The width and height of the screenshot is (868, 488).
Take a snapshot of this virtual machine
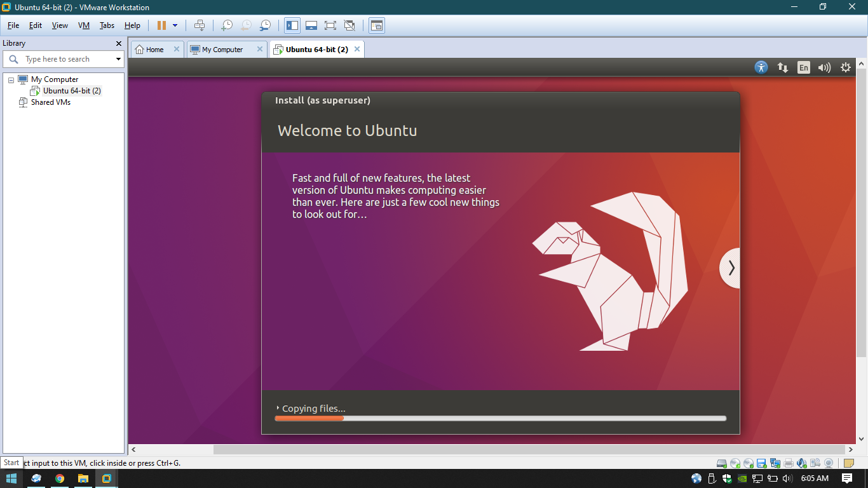[227, 25]
